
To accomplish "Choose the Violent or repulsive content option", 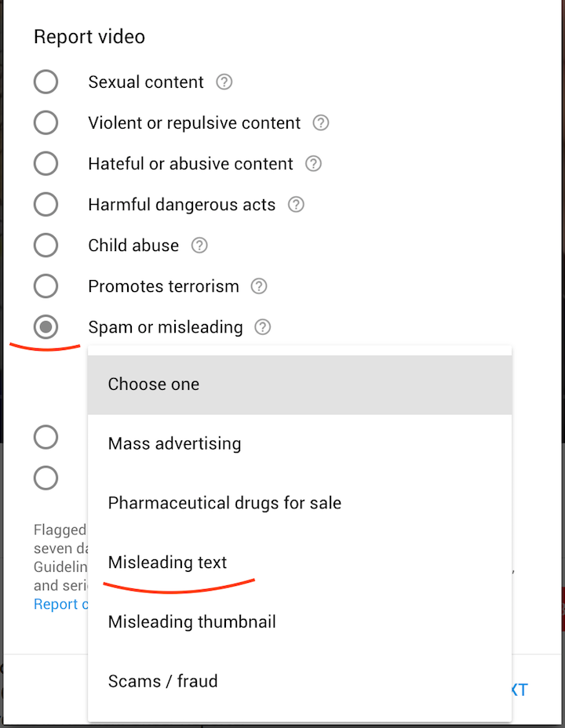I will 46,122.
